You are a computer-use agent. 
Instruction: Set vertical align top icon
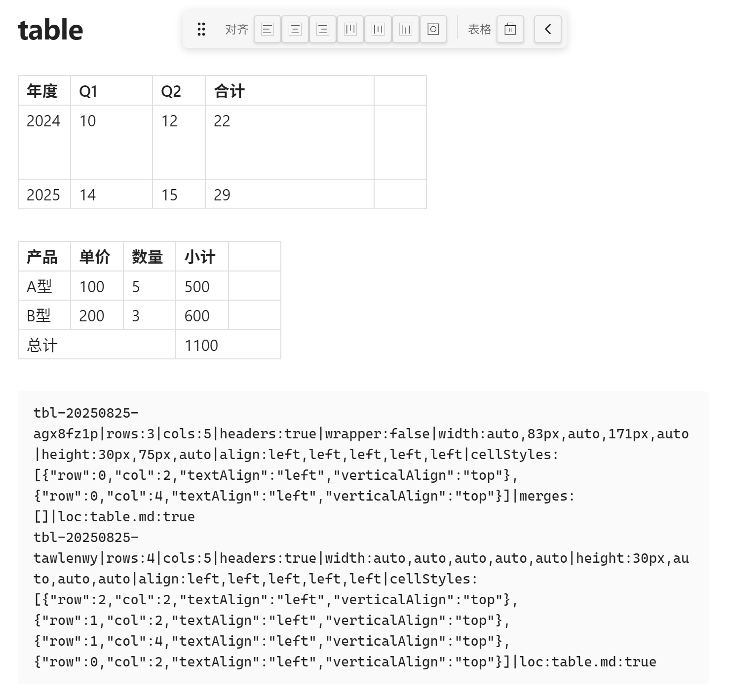pos(350,29)
